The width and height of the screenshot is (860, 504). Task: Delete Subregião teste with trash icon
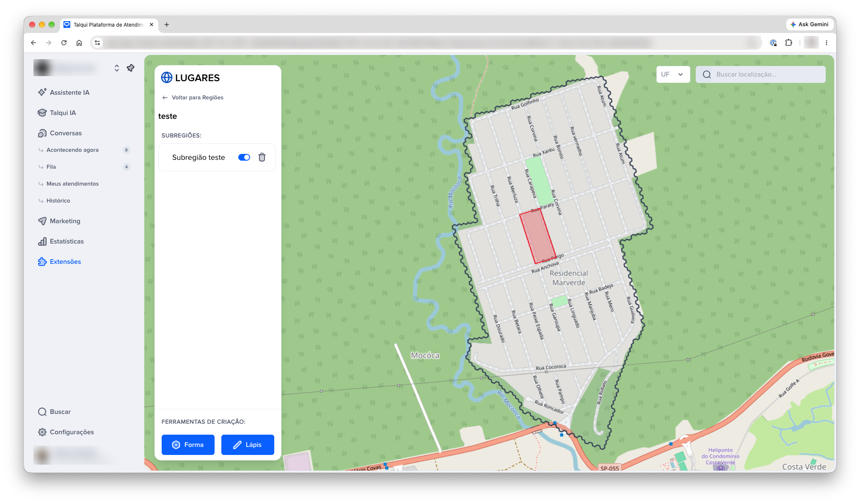262,157
